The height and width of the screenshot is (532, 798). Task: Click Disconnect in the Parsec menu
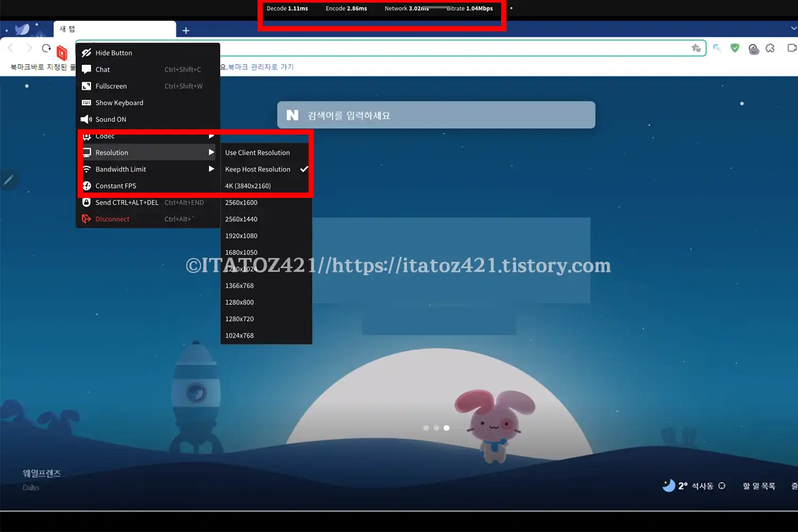click(148, 219)
